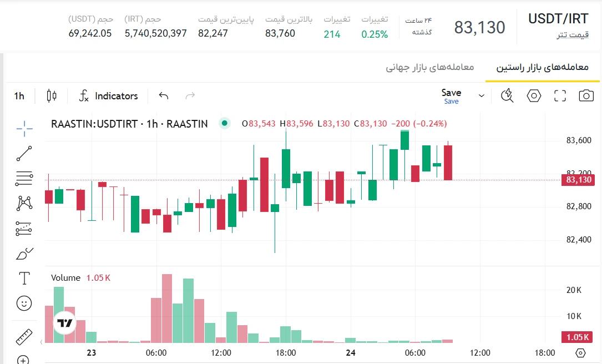Open chart settings hexagon icon

pos(534,95)
